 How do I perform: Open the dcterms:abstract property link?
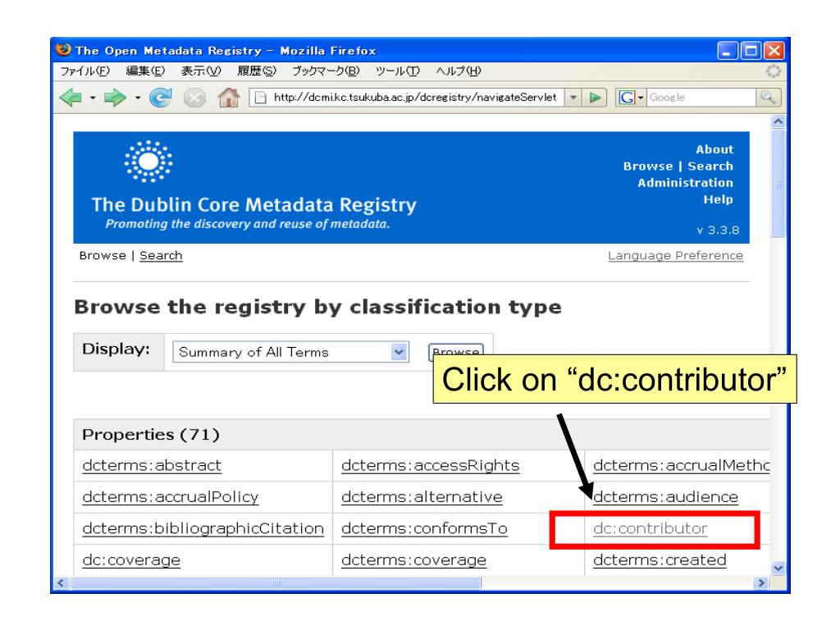pyautogui.click(x=152, y=465)
